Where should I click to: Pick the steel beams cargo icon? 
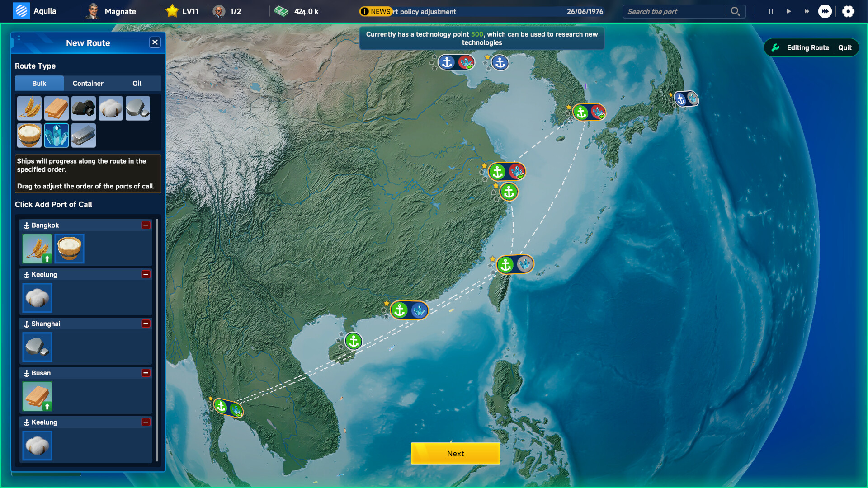(x=83, y=135)
